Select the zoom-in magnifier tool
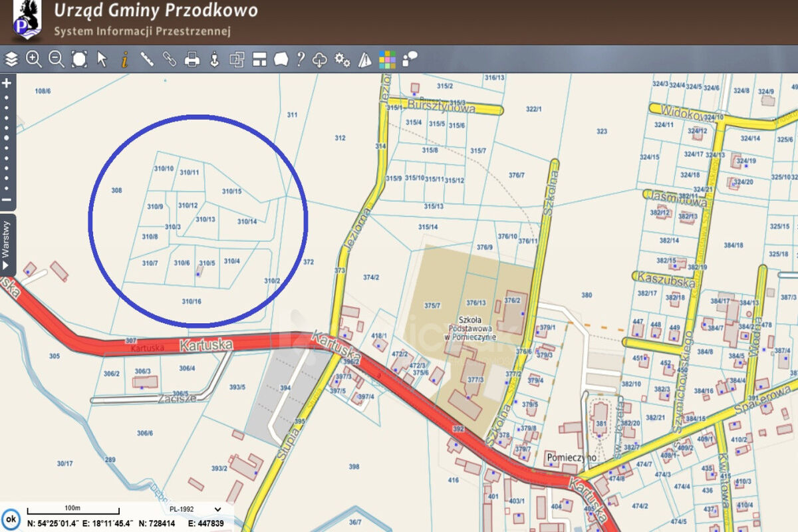Screen dimensions: 798x532 (33, 59)
